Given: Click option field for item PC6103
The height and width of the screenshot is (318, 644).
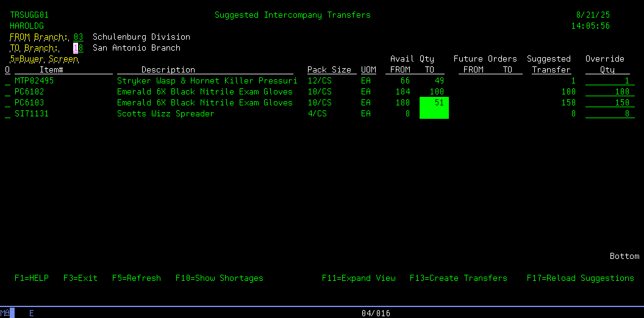Looking at the screenshot, I should click(x=7, y=103).
